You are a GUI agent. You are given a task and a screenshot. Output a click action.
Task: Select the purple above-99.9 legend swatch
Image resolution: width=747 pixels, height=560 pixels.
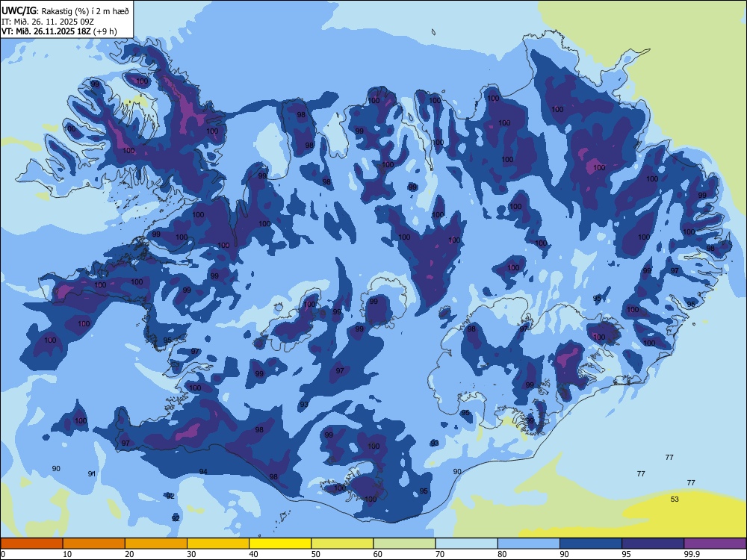pyautogui.click(x=715, y=544)
